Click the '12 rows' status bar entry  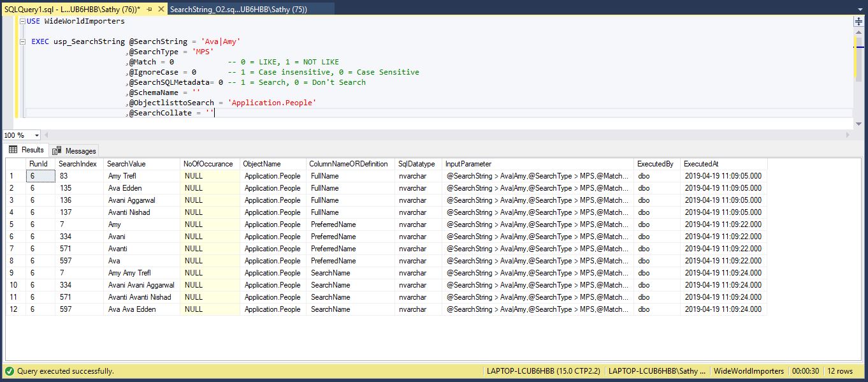coord(840,371)
